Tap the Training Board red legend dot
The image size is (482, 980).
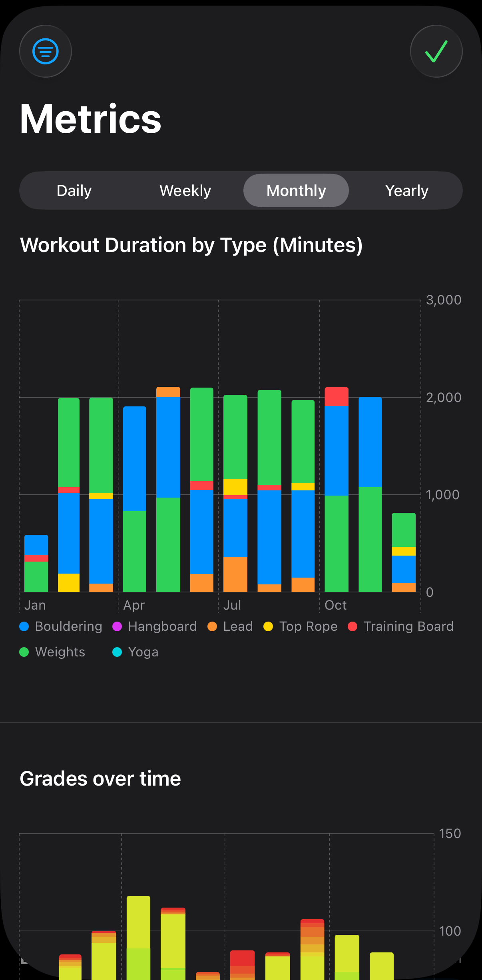coord(353,626)
